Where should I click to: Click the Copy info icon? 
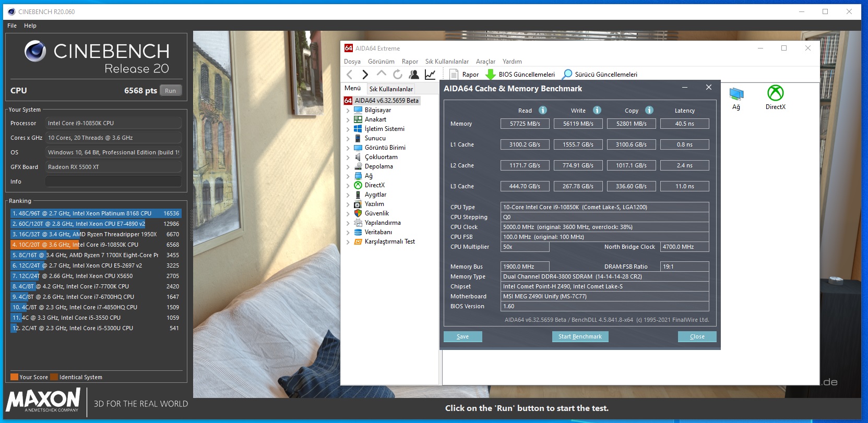[x=649, y=110]
